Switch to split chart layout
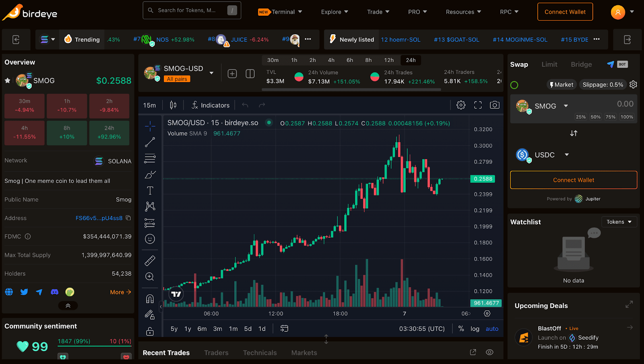This screenshot has height=364, width=644. [x=250, y=74]
